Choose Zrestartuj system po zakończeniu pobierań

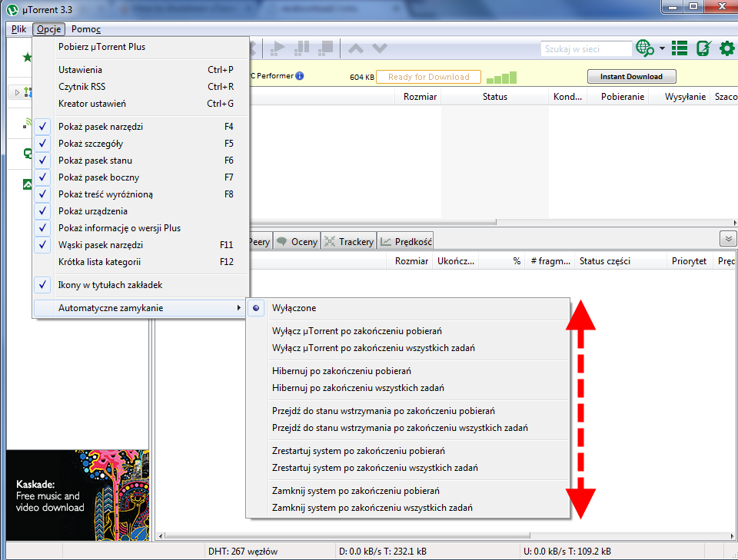(x=408, y=451)
